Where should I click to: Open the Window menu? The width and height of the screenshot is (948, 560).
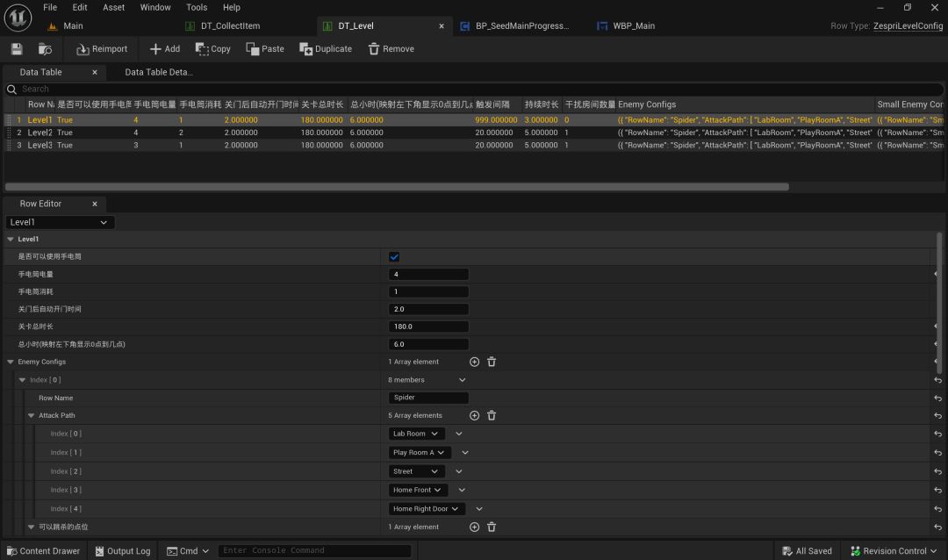pyautogui.click(x=155, y=7)
